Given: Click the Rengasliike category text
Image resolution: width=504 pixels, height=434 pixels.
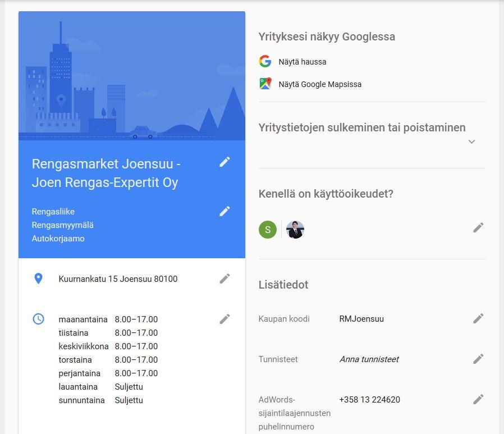Looking at the screenshot, I should [53, 212].
